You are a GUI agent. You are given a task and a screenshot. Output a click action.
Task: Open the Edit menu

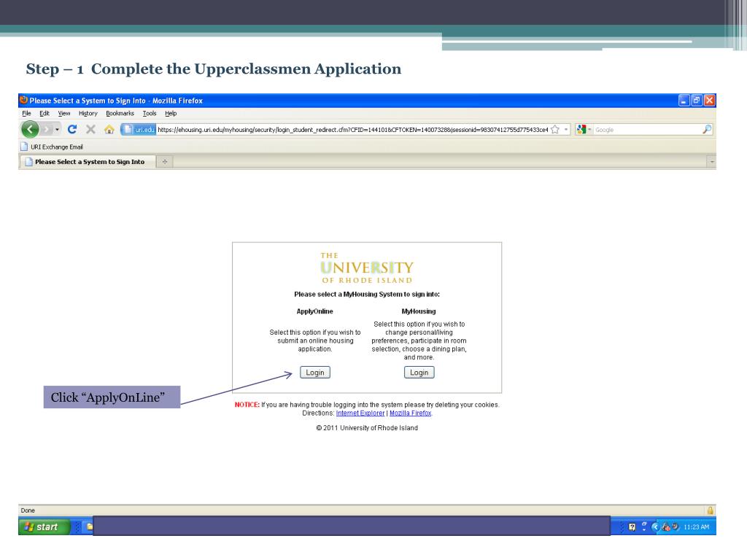44,113
